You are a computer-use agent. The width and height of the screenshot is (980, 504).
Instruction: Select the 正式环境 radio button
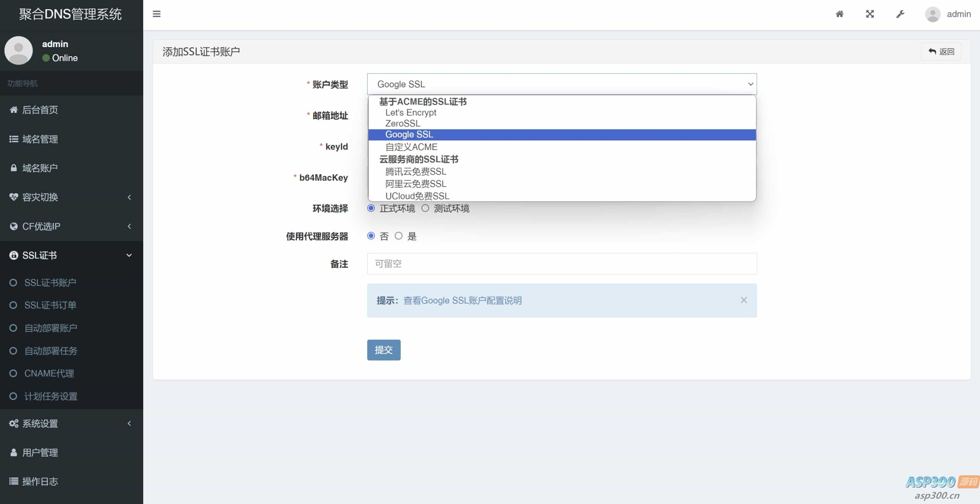(371, 208)
